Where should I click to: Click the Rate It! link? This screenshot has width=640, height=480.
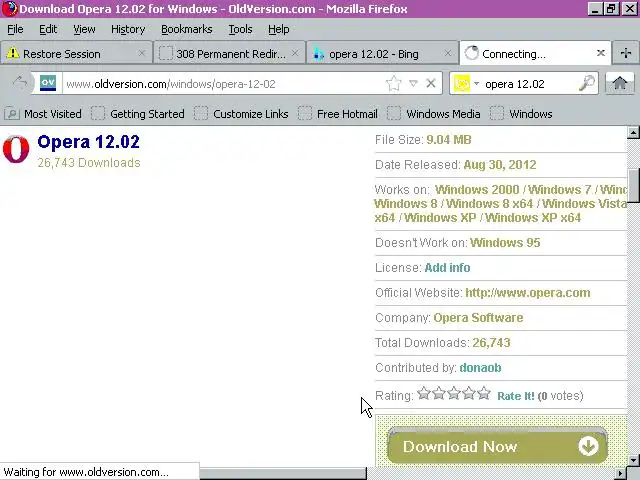[516, 396]
